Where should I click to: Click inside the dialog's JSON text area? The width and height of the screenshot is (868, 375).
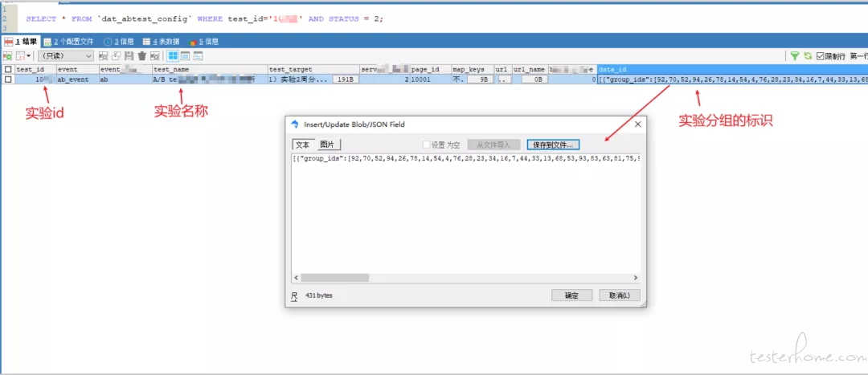(x=465, y=213)
